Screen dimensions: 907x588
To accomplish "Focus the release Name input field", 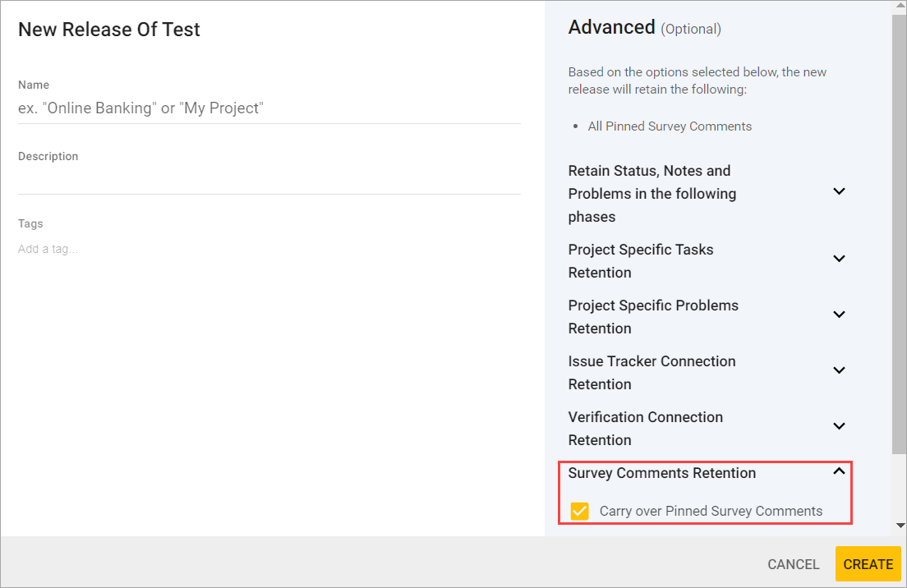I will [x=269, y=108].
